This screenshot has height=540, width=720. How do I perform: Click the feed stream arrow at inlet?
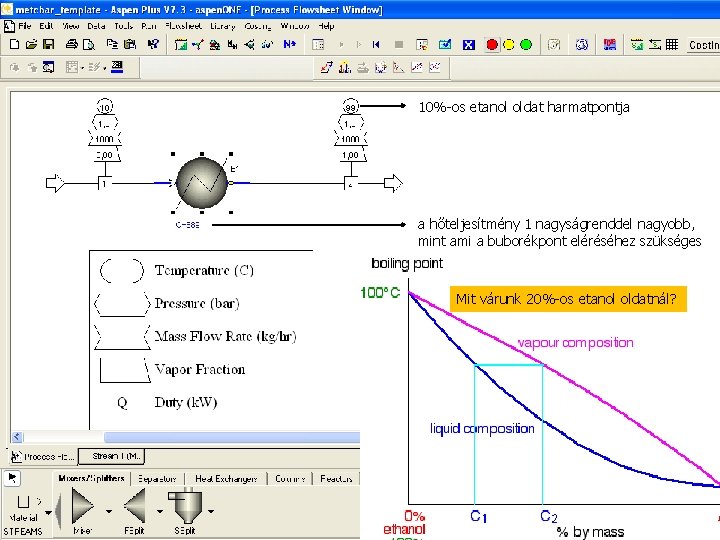[56, 183]
